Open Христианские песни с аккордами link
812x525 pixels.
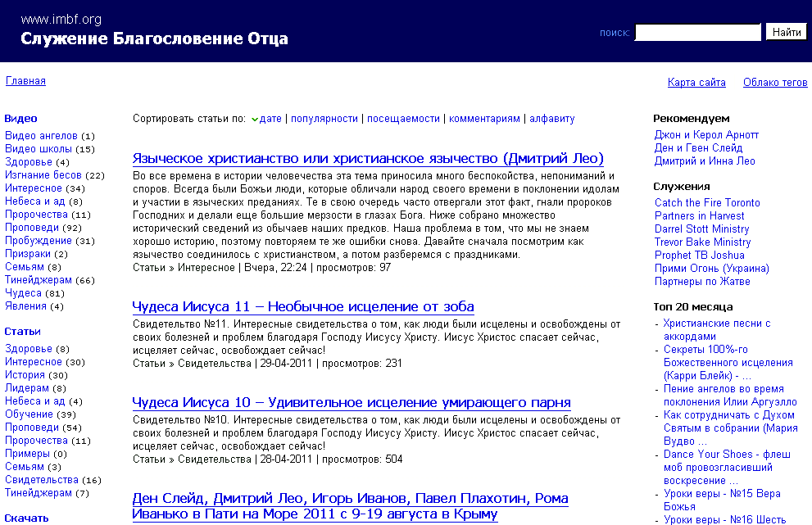click(x=717, y=330)
